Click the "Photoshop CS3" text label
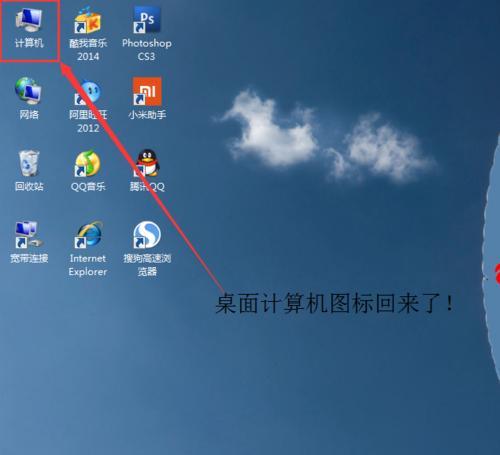The height and width of the screenshot is (455, 500). click(147, 50)
